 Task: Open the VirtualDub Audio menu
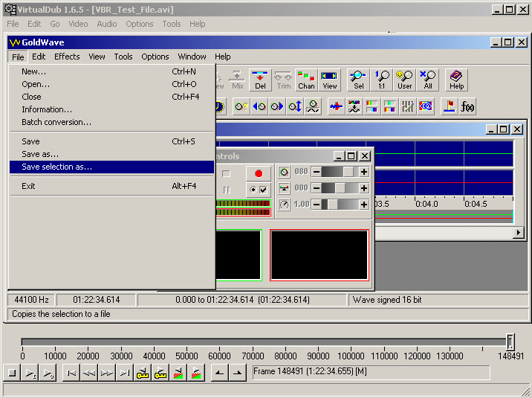pyautogui.click(x=107, y=24)
